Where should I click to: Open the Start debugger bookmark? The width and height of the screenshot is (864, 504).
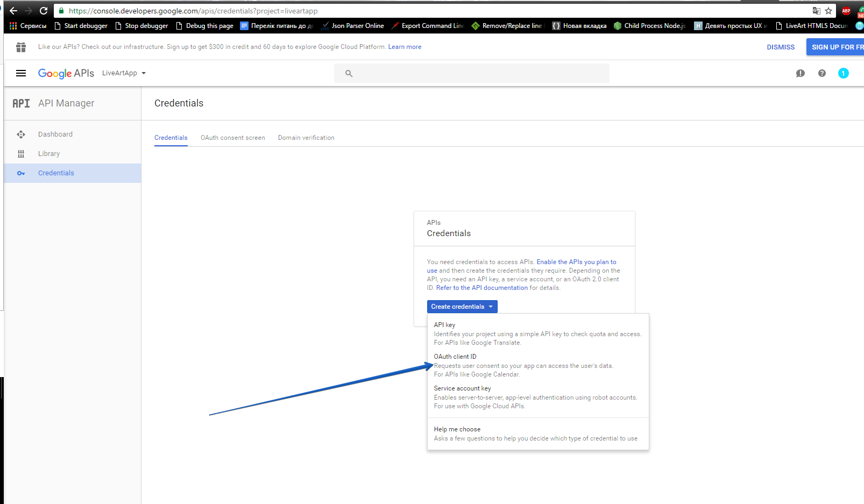(x=81, y=26)
